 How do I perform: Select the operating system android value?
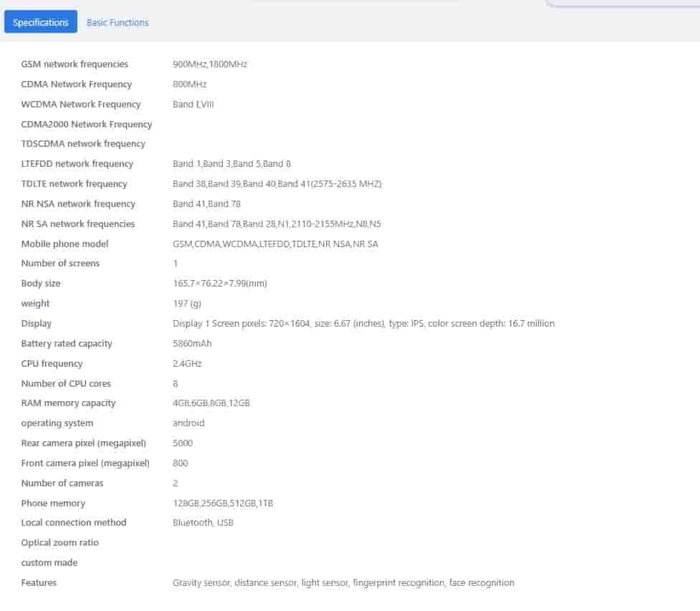(188, 423)
